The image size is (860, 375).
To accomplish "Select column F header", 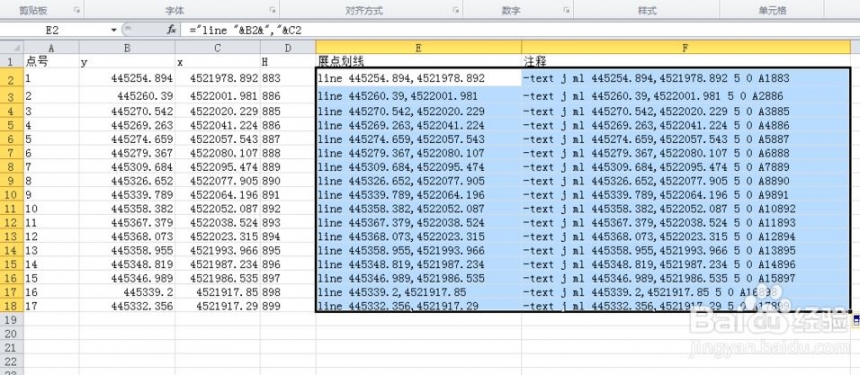I will click(x=686, y=47).
